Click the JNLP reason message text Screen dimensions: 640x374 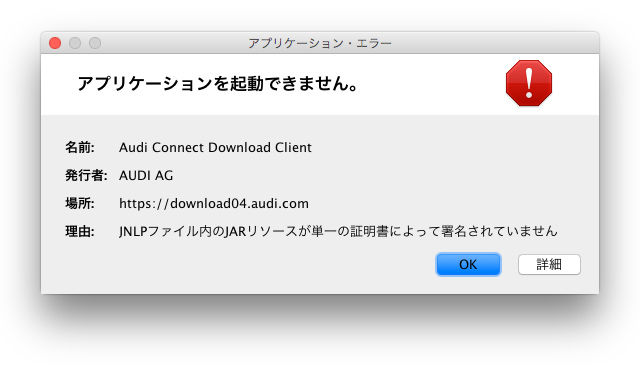click(338, 231)
